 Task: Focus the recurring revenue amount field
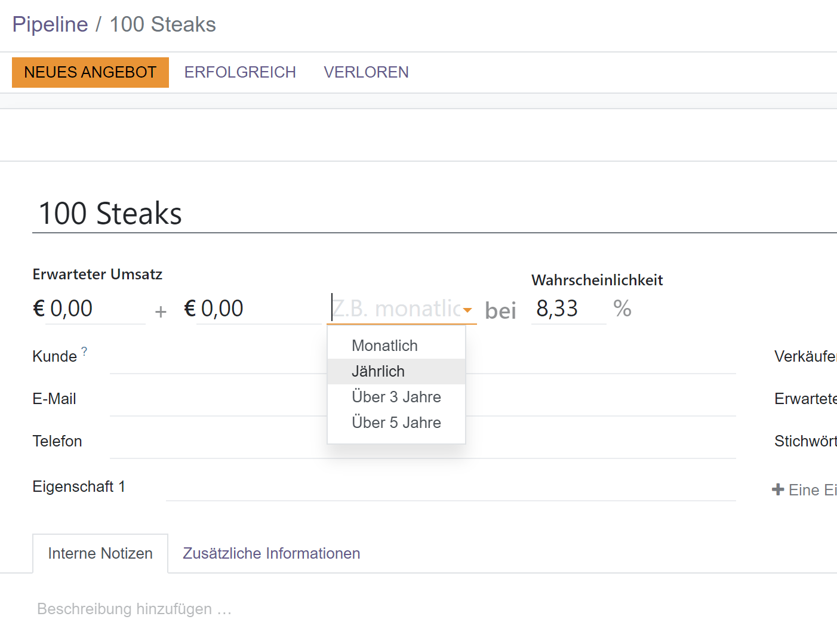[x=257, y=309]
